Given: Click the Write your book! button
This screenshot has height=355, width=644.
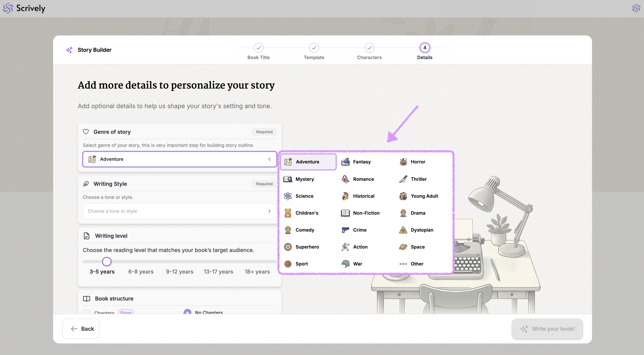Looking at the screenshot, I should click(x=547, y=329).
